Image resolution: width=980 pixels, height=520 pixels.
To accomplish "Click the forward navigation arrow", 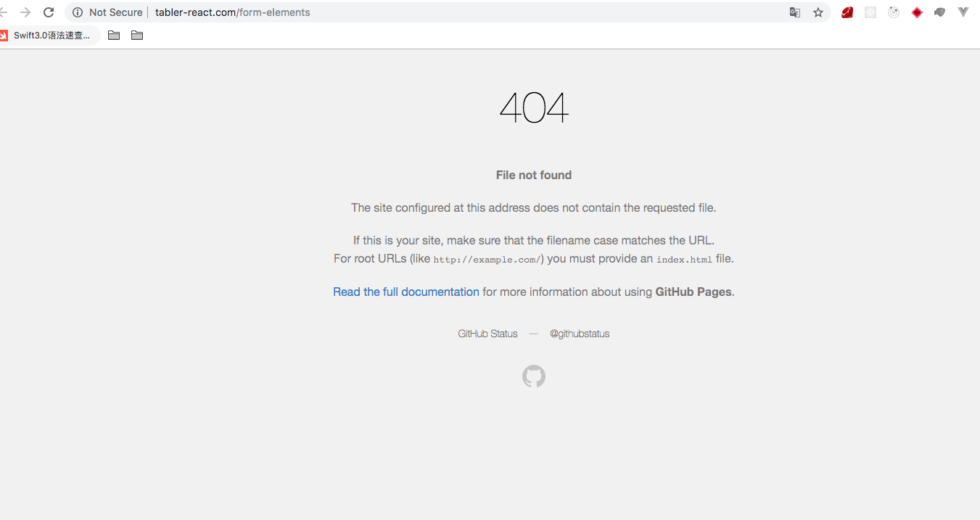I will point(25,12).
